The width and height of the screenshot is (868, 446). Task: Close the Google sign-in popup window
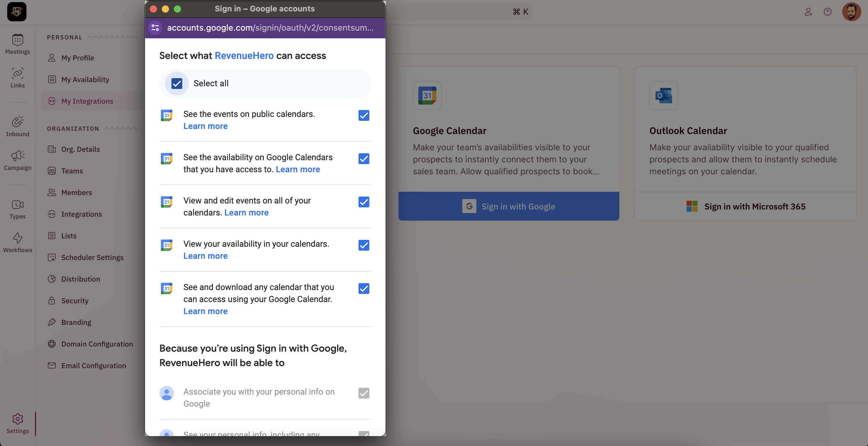pos(153,9)
